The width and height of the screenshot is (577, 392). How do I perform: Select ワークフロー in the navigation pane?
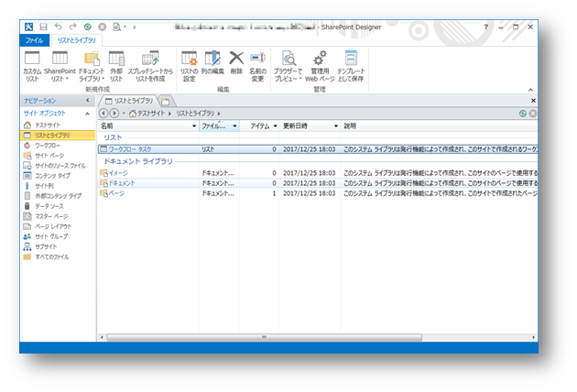coord(48,145)
